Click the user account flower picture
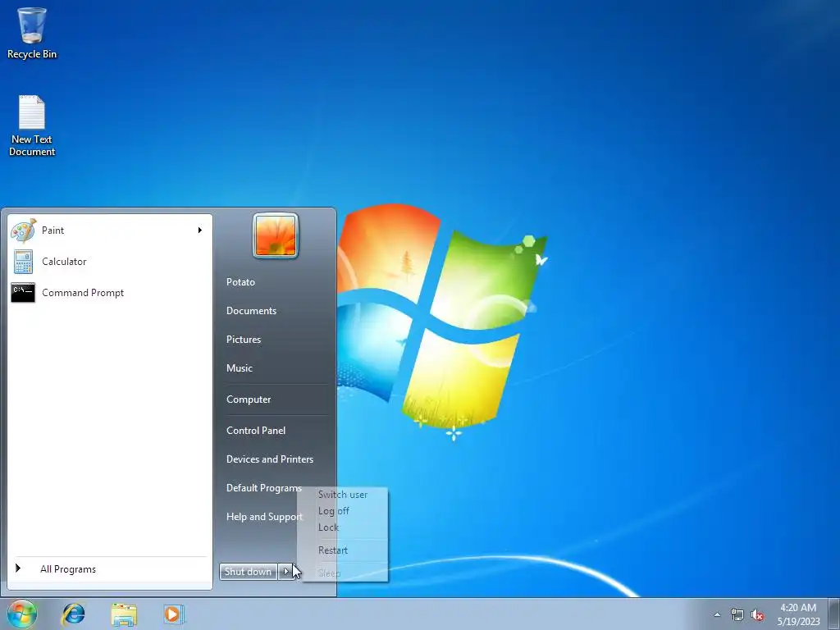 pos(276,235)
